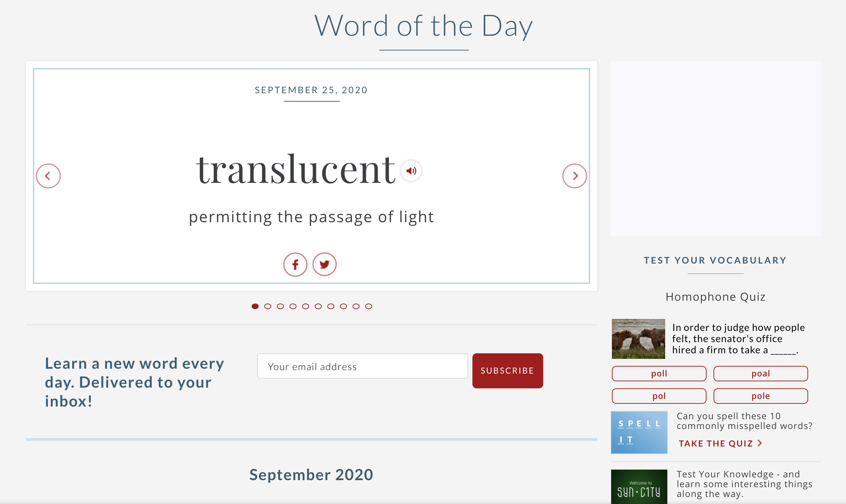
Task: Focus the email address input field
Action: click(x=362, y=366)
